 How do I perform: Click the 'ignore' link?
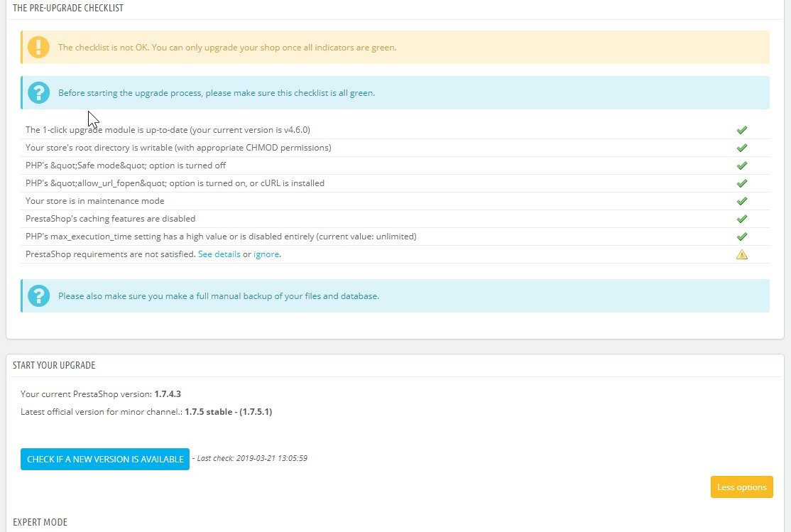click(266, 254)
